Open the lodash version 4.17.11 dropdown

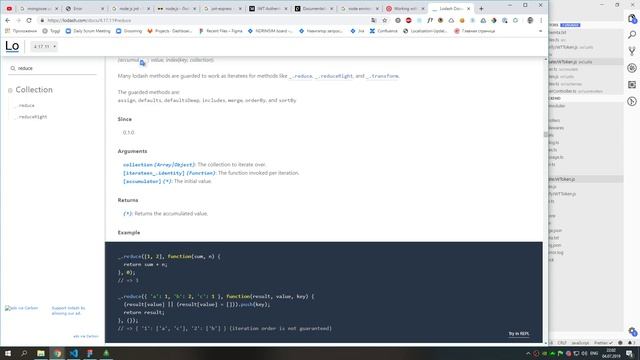pos(44,47)
